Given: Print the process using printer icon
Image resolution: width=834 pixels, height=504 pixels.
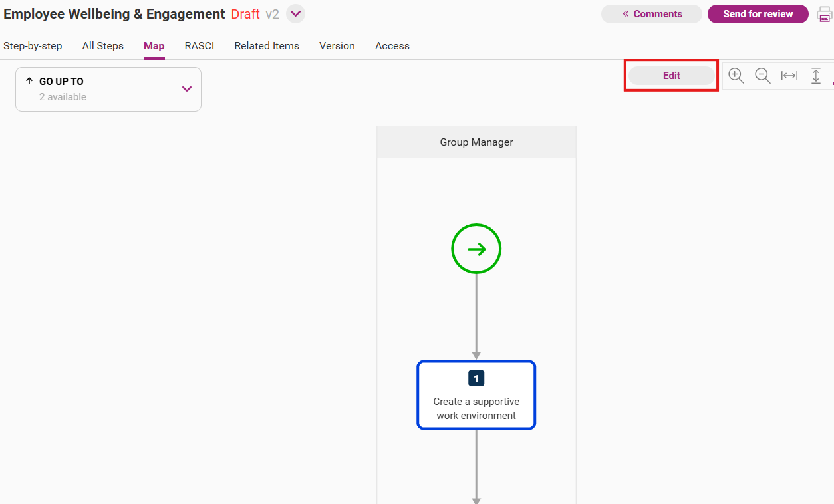Looking at the screenshot, I should [825, 14].
